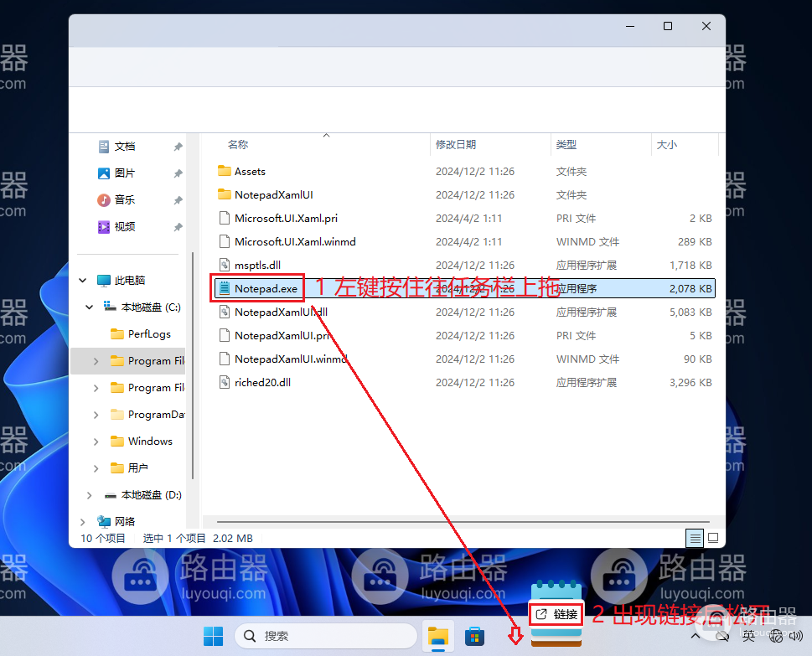
Task: Select Network (网络) in the tree
Action: 124,521
